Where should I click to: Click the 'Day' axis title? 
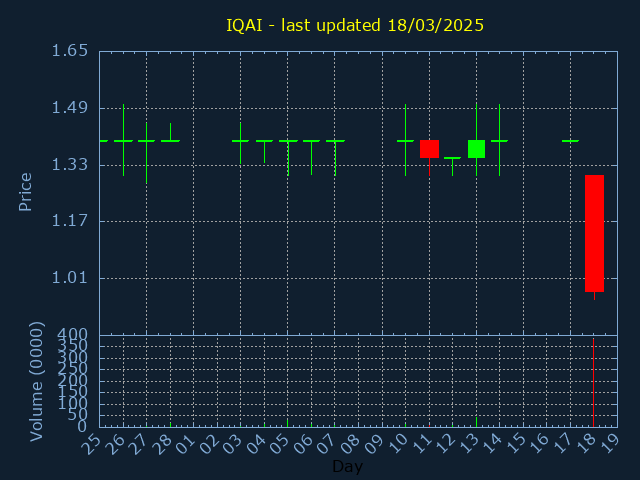(x=347, y=466)
